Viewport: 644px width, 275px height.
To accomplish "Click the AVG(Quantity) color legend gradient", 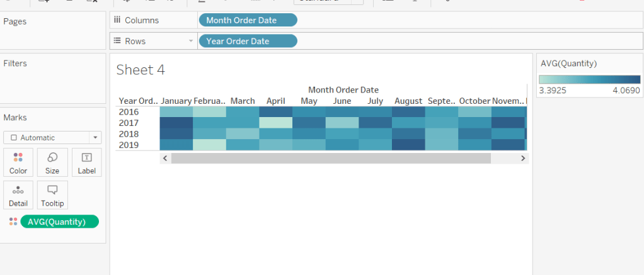I will point(589,80).
